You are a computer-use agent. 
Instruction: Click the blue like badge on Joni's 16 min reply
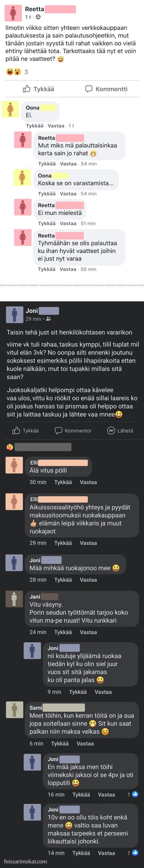(x=135, y=794)
